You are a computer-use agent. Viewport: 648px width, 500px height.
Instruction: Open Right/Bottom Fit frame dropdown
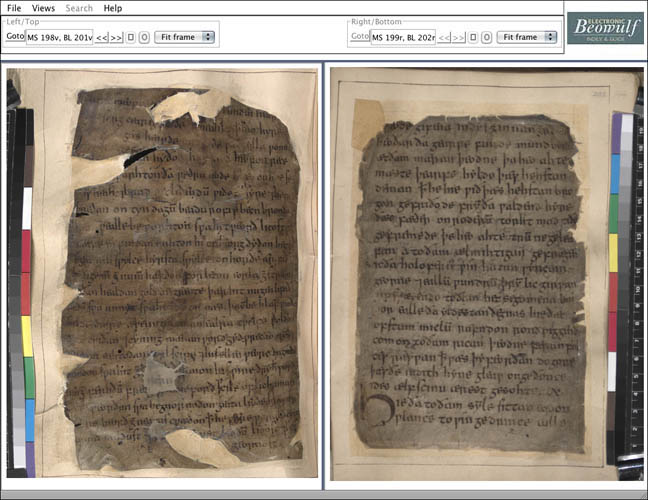point(527,37)
